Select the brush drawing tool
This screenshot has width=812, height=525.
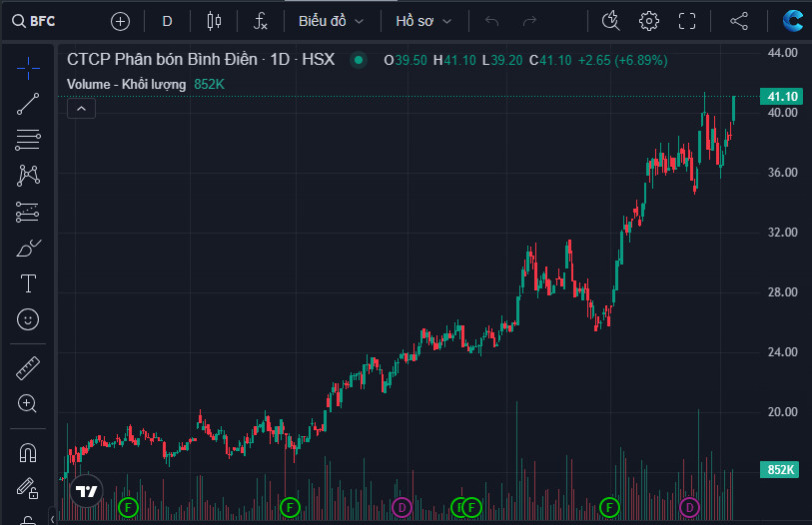(28, 248)
